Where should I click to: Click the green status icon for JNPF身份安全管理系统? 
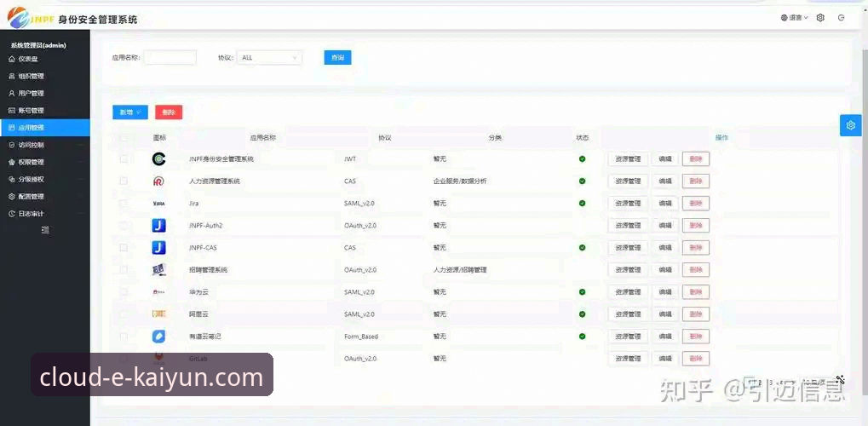click(583, 159)
